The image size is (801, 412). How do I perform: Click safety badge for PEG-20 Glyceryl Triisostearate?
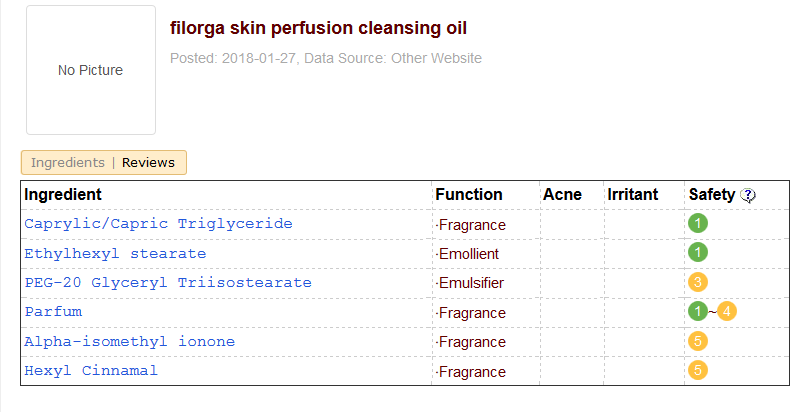pos(698,283)
